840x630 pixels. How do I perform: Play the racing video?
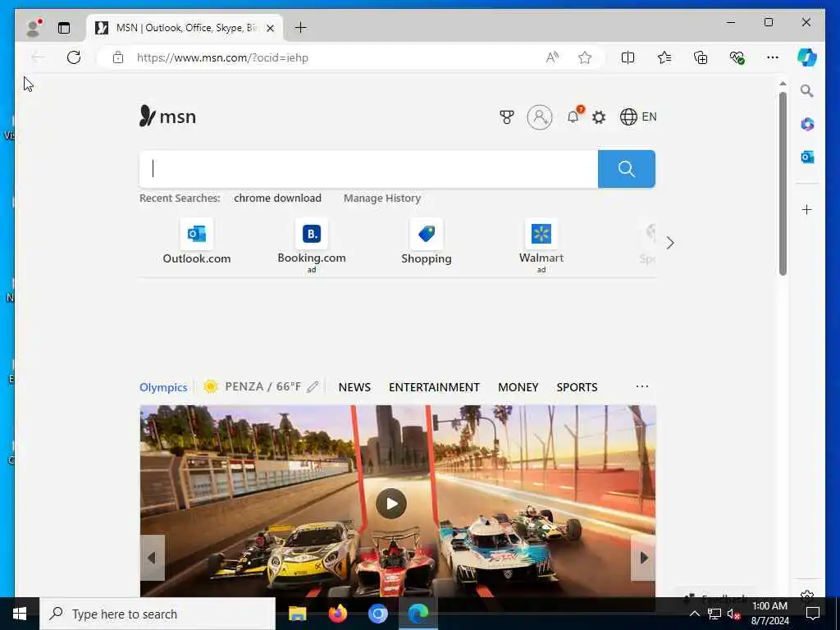[391, 504]
